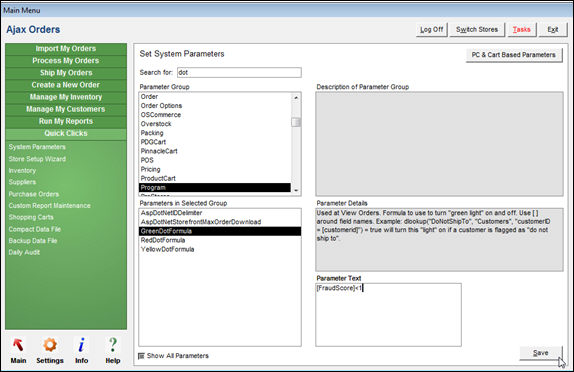Click the Main red arrow icon
This screenshot has width=574, height=372.
[18, 345]
